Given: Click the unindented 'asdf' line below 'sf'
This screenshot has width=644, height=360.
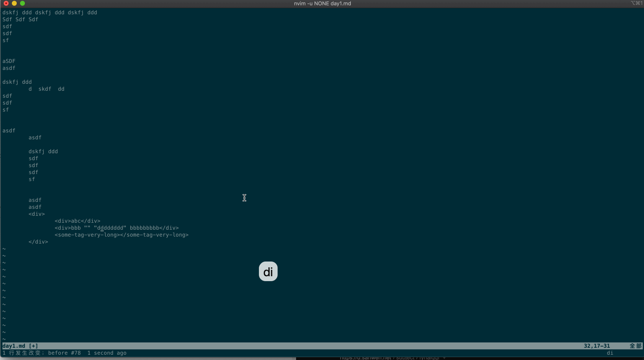Looking at the screenshot, I should (9, 130).
